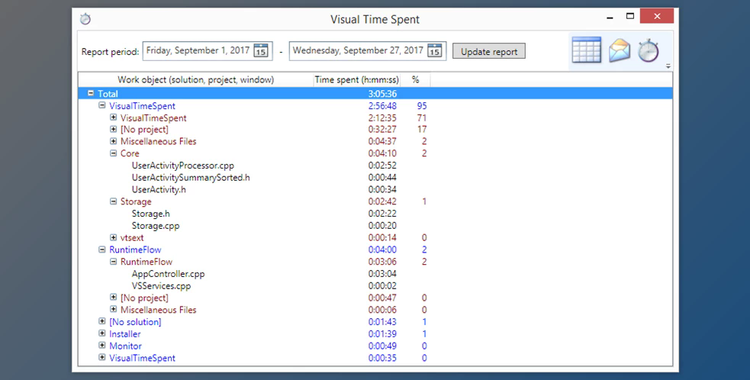Select UserActivitySummarySorted.h row

coord(375,178)
